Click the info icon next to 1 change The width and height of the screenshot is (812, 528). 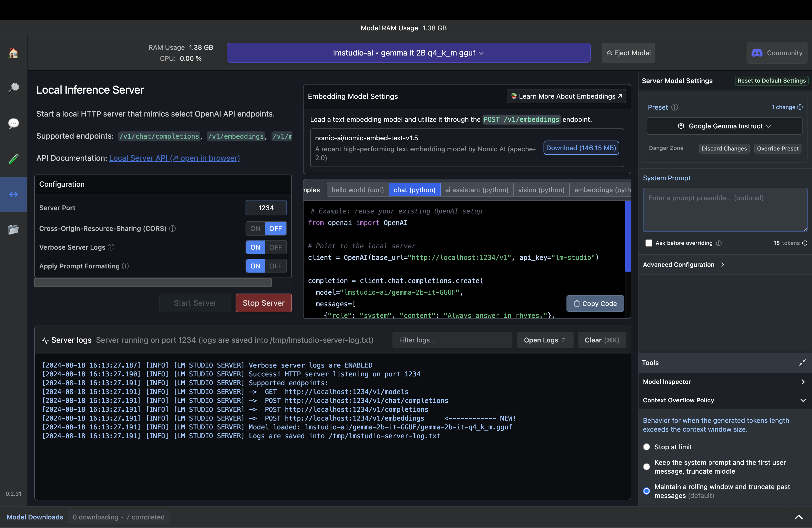[x=800, y=107]
